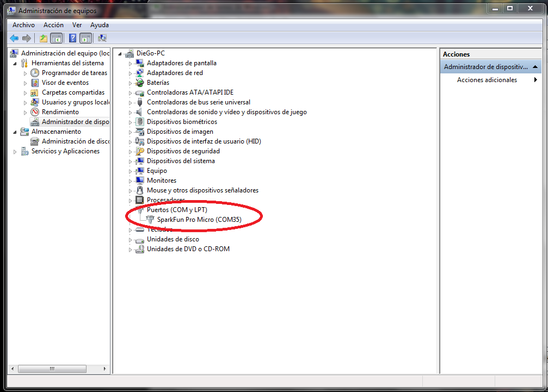Viewport: 548px width, 392px height.
Task: Select the Baterías device icon
Action: tap(140, 83)
